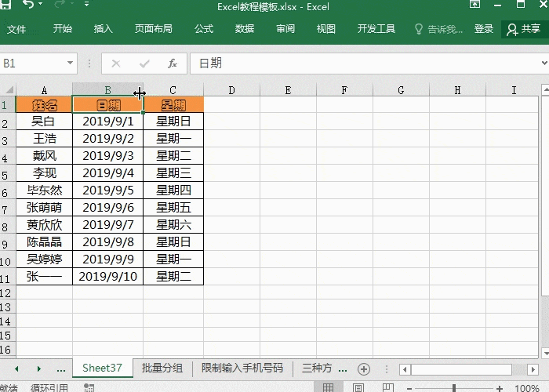Click the zoom slider handle

pos(455,387)
